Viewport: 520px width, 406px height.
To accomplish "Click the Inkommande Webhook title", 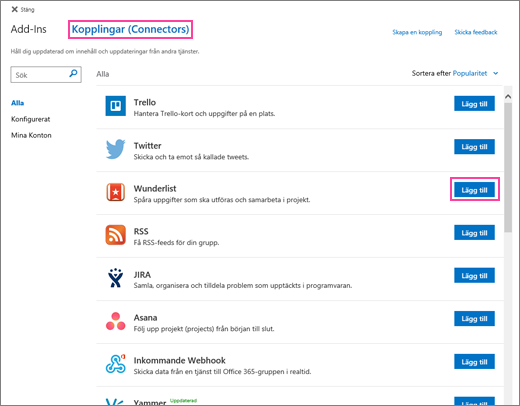I will click(x=180, y=360).
